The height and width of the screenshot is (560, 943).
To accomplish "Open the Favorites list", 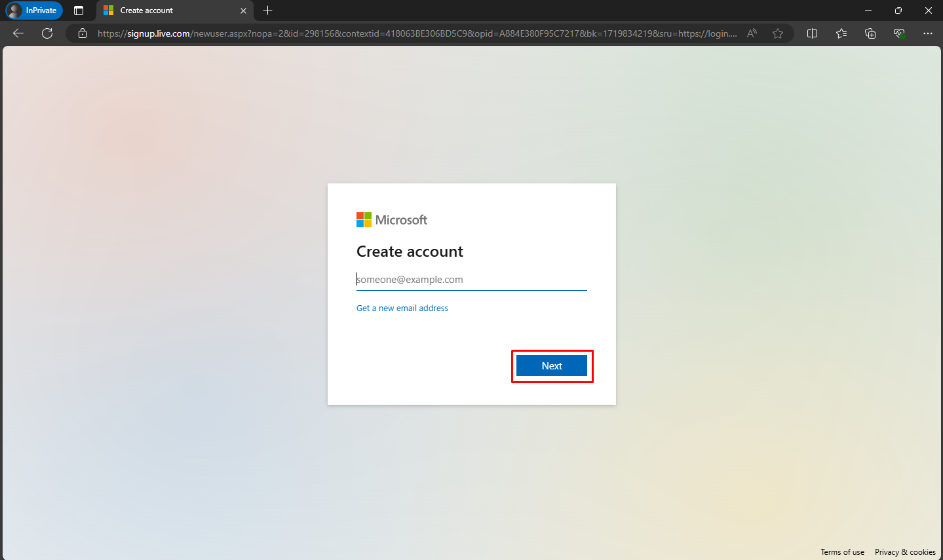I will click(841, 33).
